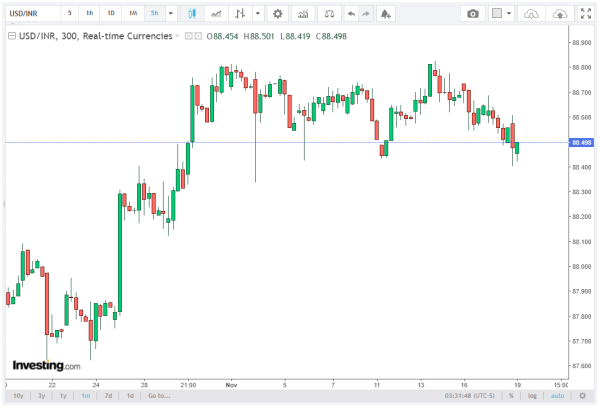This screenshot has width=600, height=408.
Task: Click the Go to... button
Action: click(158, 396)
